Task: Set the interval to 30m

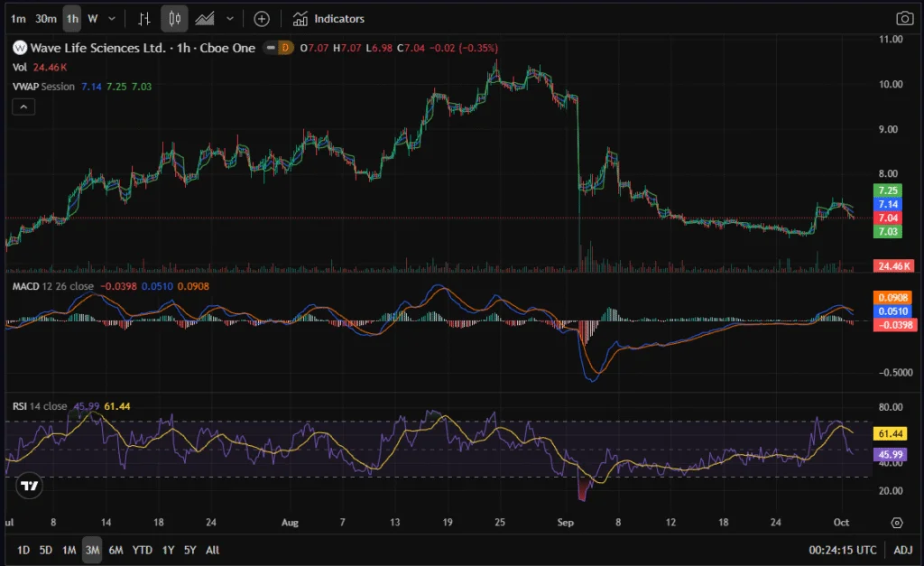Action: coord(46,18)
